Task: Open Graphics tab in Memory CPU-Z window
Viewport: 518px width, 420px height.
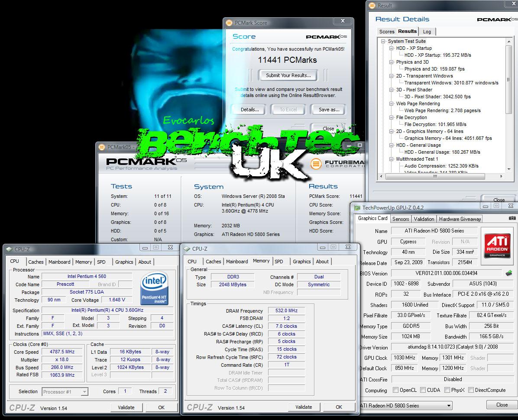Action: 301,262
